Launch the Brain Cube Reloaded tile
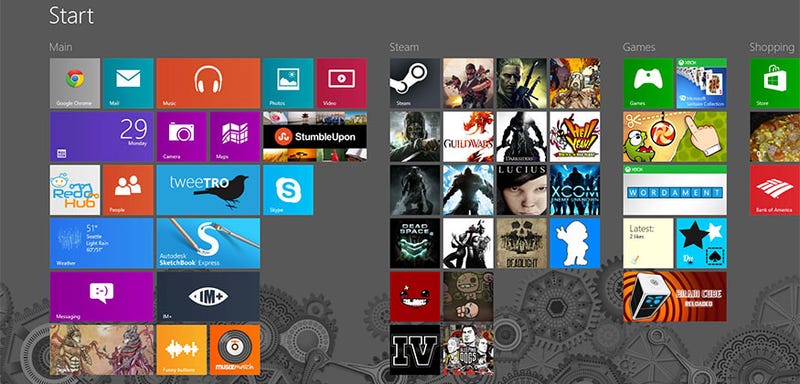Screen dimensions: 800x384 pyautogui.click(x=674, y=297)
